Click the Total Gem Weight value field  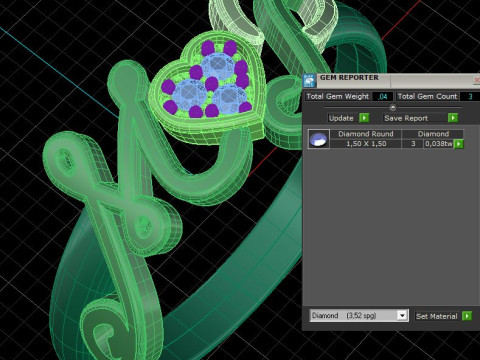(x=382, y=97)
